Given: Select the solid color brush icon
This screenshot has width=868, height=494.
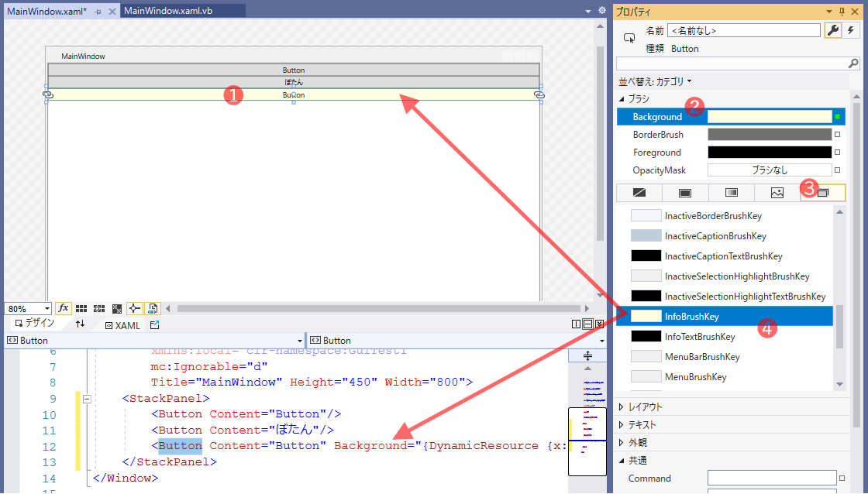Looking at the screenshot, I should pyautogui.click(x=685, y=193).
